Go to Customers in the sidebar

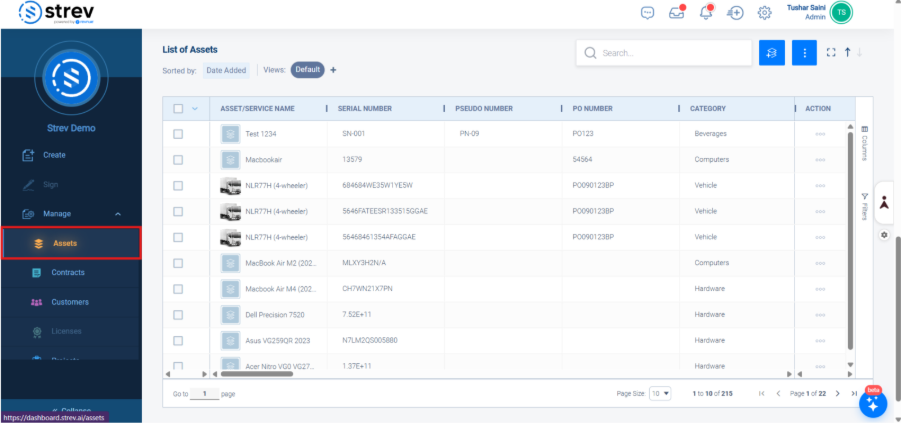(x=70, y=302)
